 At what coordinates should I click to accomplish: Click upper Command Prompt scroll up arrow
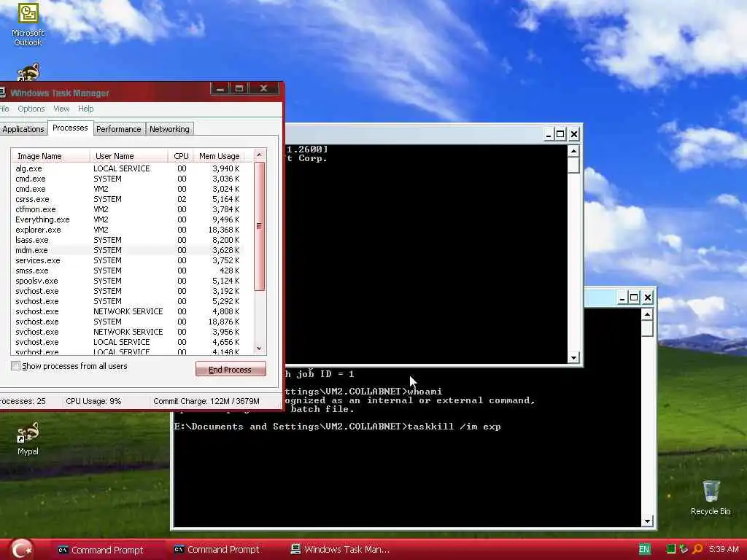[573, 151]
